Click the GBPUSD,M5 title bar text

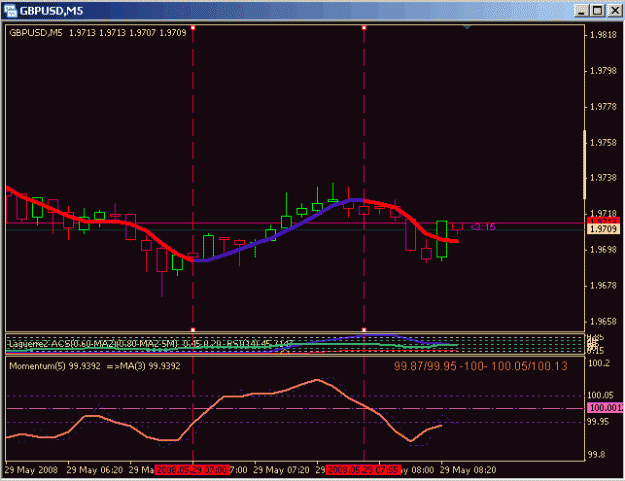click(x=51, y=11)
